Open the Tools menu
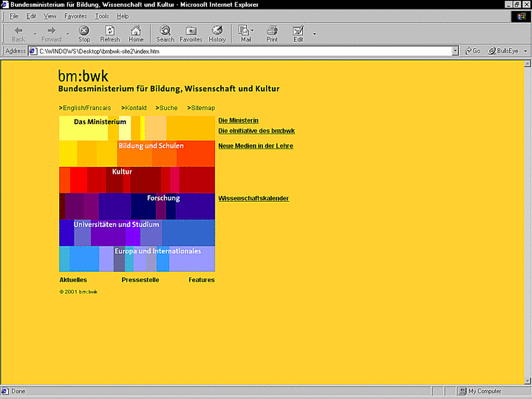This screenshot has height=399, width=532. (x=102, y=16)
